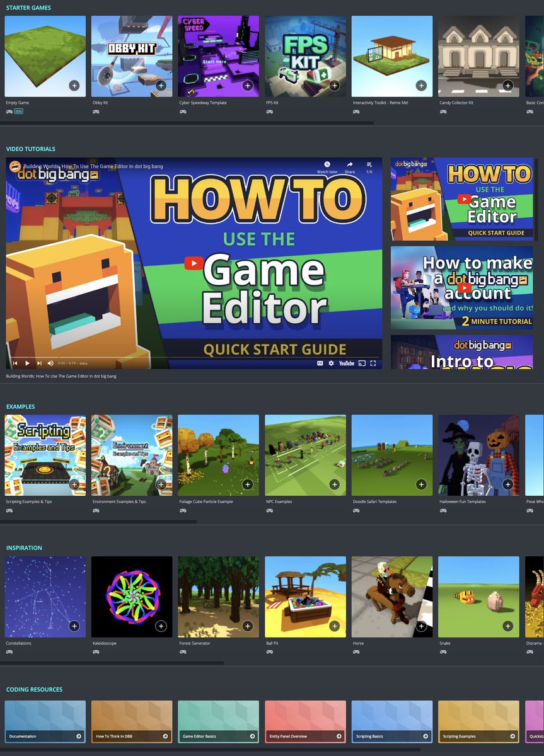
Task: Open the NPC Examples thumbnail
Action: [306, 455]
